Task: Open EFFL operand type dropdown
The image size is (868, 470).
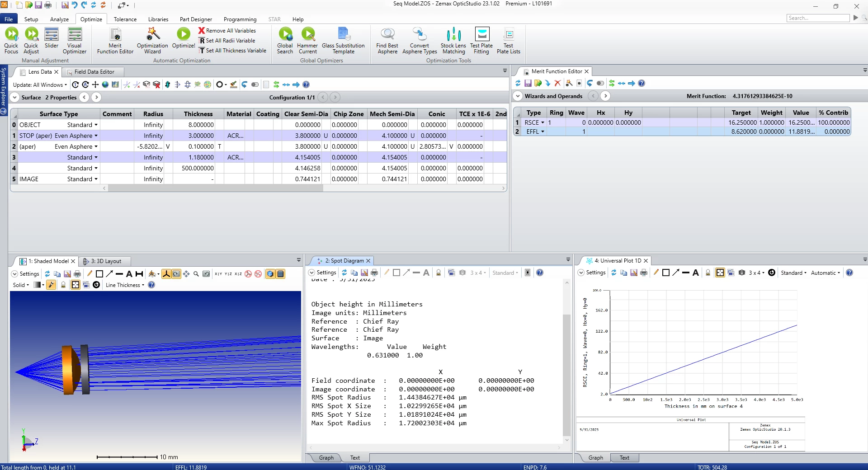Action: coord(542,132)
